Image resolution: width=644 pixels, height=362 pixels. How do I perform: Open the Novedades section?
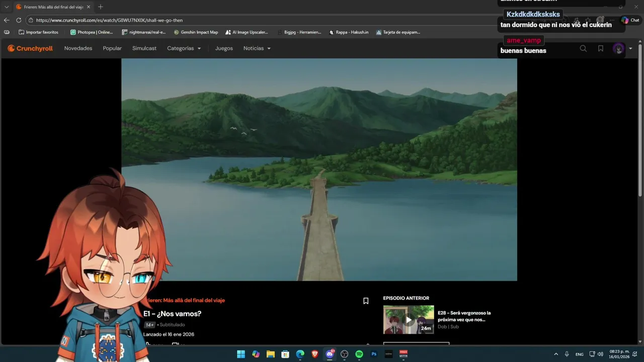coord(78,48)
